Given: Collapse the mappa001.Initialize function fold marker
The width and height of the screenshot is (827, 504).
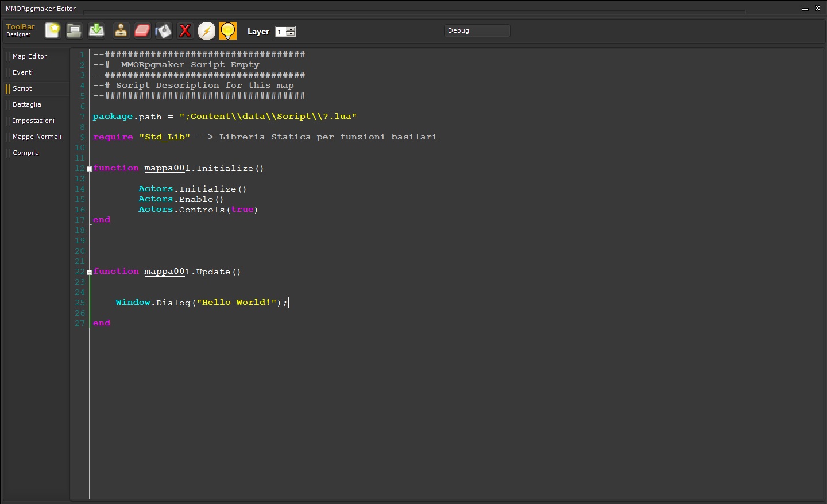Looking at the screenshot, I should pos(90,169).
